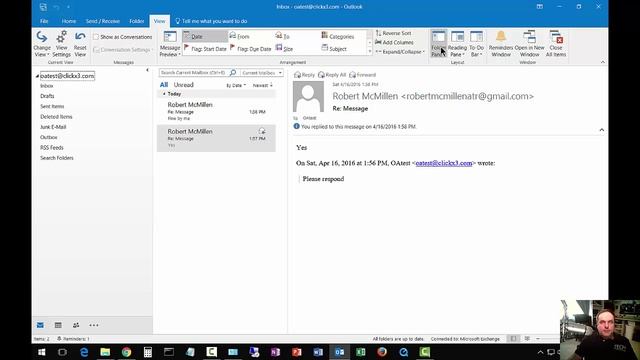This screenshot has height=360, width=640.
Task: Expand the Expand/Collapse dropdown
Action: point(400,52)
